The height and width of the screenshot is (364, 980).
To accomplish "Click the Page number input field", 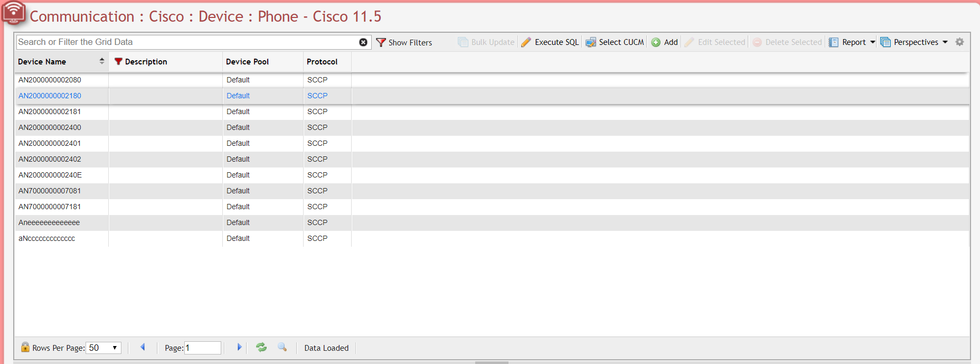I will 202,348.
